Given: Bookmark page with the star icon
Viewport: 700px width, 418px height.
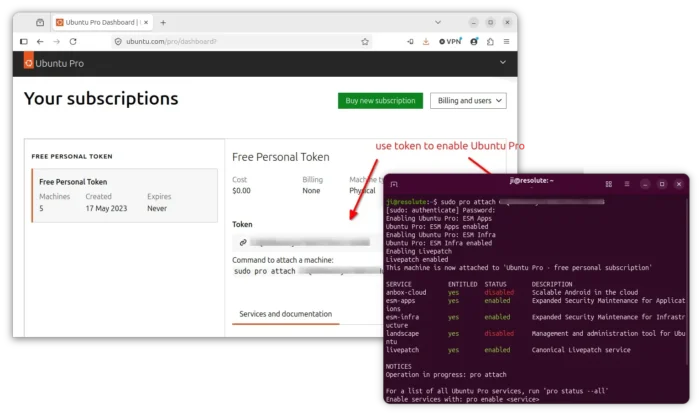Looking at the screenshot, I should click(x=365, y=42).
